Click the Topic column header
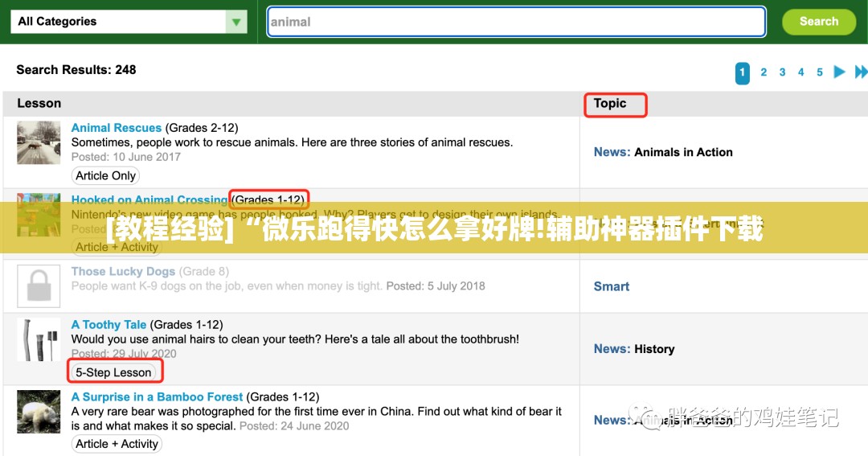Viewport: 868px width, 456px height. pos(610,104)
